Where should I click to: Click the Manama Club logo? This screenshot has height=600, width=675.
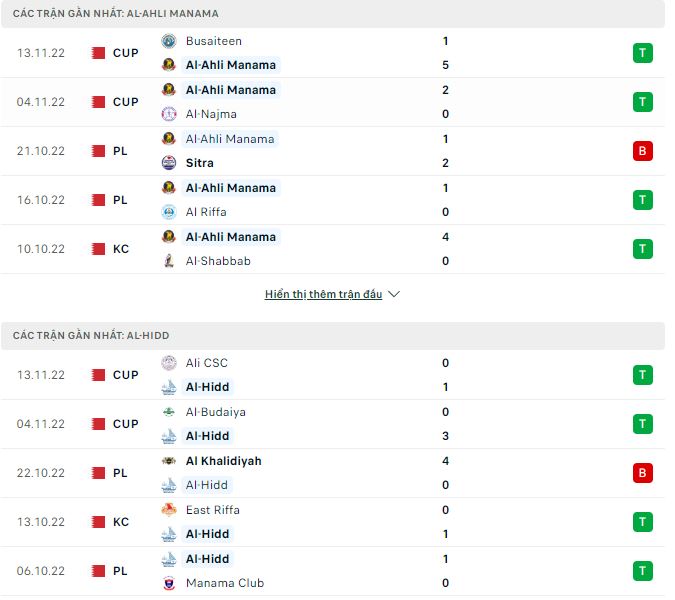[x=169, y=583]
